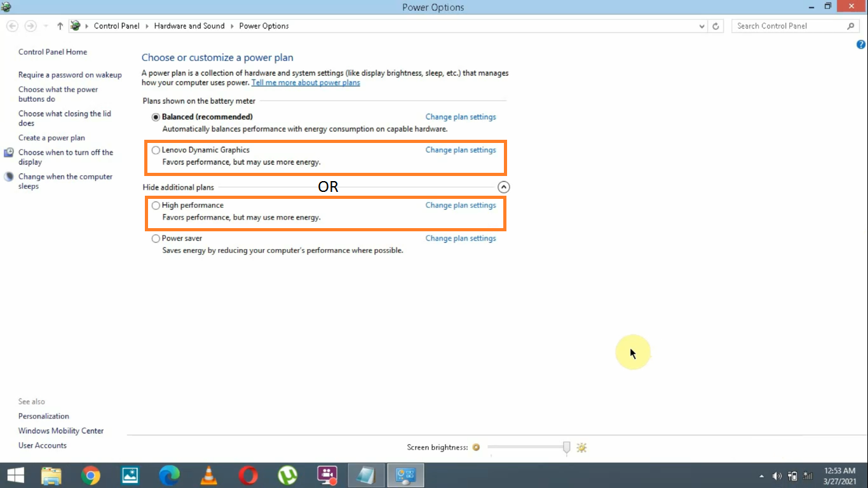Start uTorrent from the taskbar
The width and height of the screenshot is (868, 488).
pos(287,475)
